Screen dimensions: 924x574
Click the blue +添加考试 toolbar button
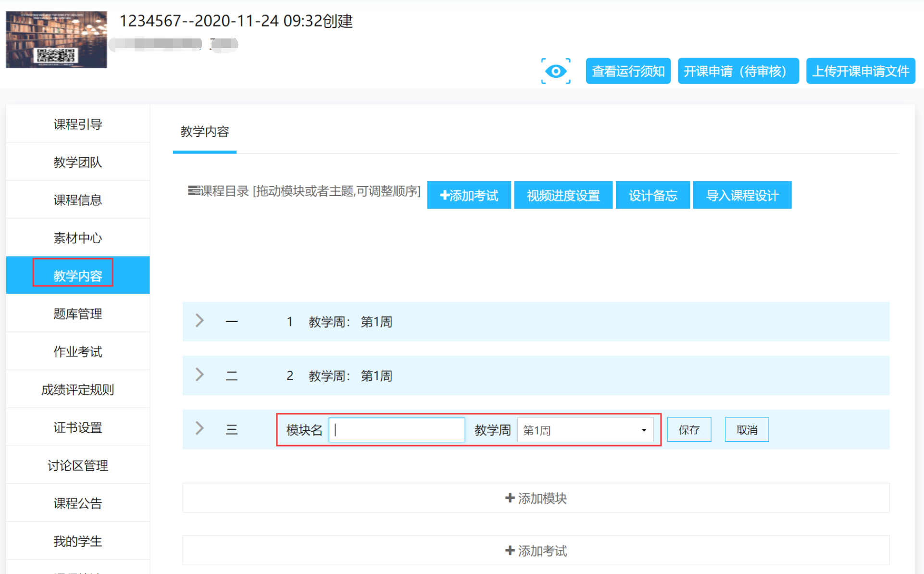[x=469, y=195]
